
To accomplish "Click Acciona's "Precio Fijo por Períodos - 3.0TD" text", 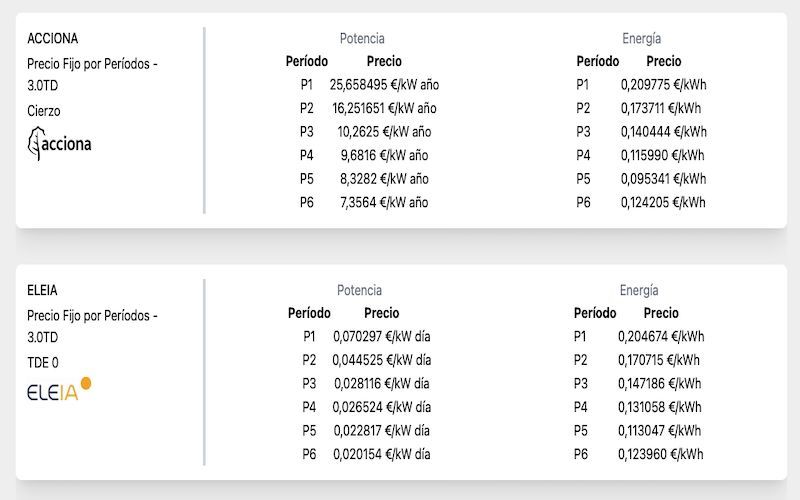I will tap(92, 75).
